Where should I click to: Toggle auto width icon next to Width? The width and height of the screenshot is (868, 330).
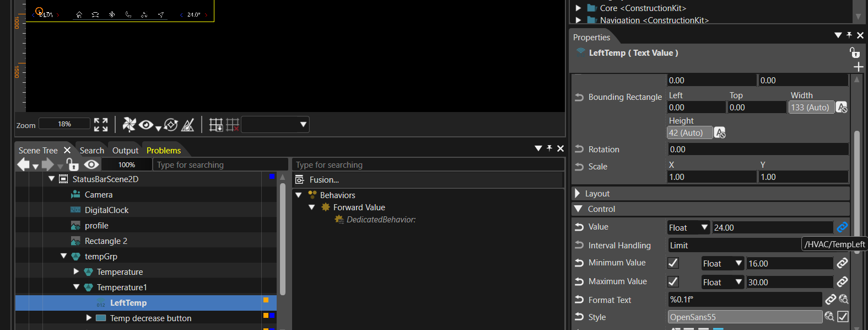point(842,107)
